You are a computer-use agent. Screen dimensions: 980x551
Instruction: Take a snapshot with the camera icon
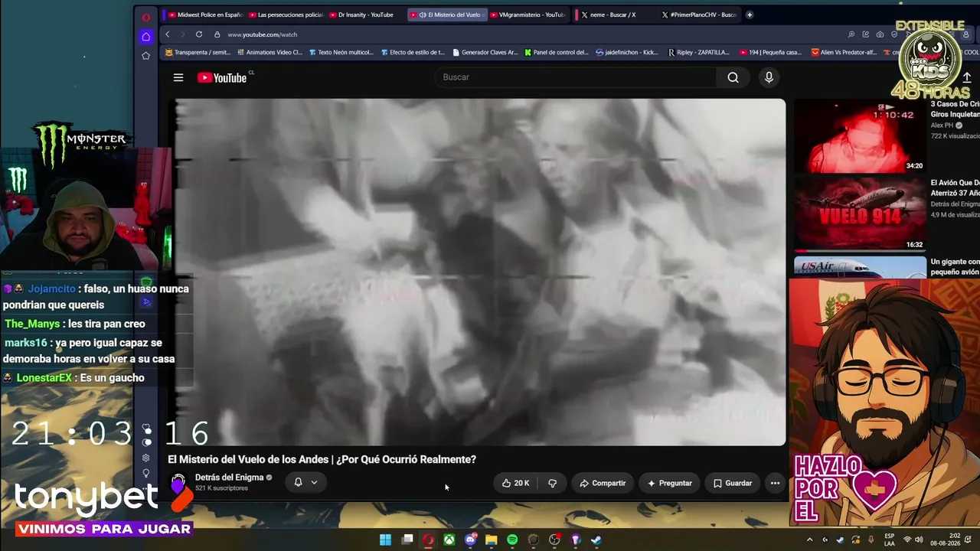(880, 34)
